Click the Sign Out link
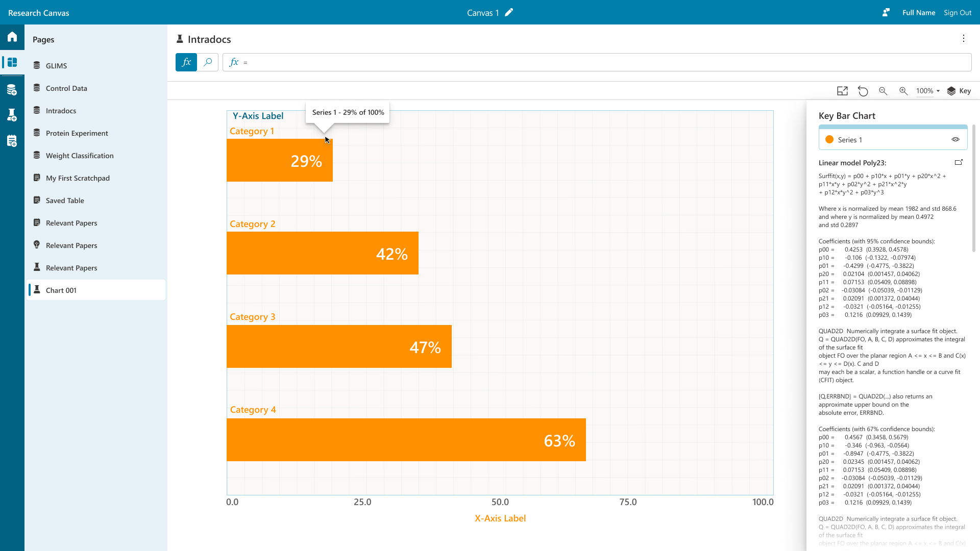980x551 pixels. [x=958, y=13]
